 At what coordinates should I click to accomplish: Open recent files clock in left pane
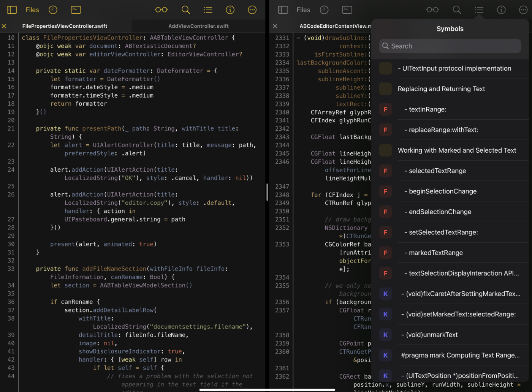[53, 10]
